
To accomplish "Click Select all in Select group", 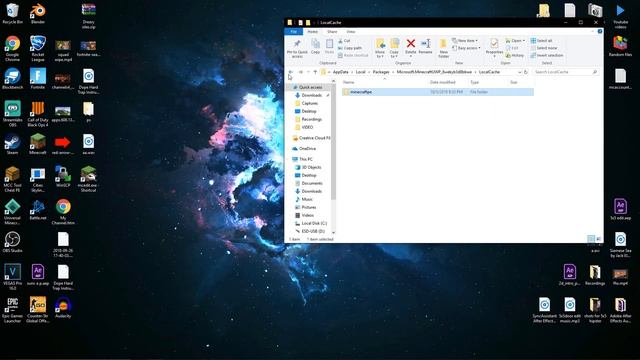I will (x=541, y=41).
